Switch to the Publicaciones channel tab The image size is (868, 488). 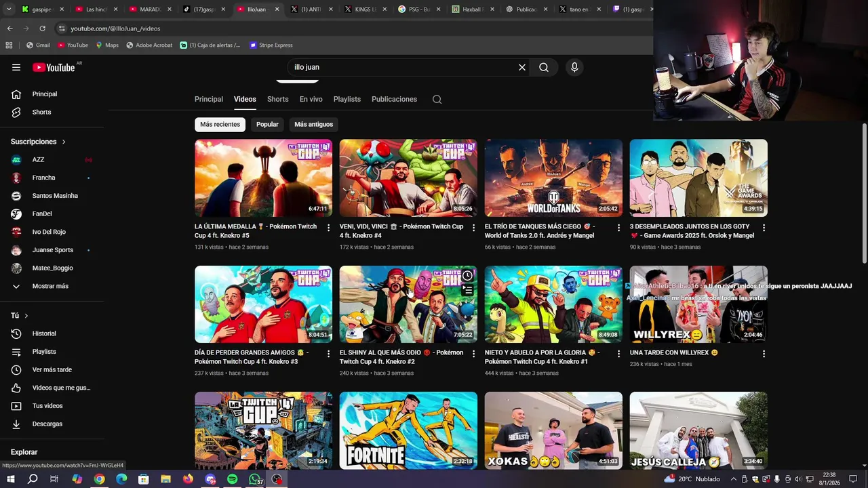(394, 99)
